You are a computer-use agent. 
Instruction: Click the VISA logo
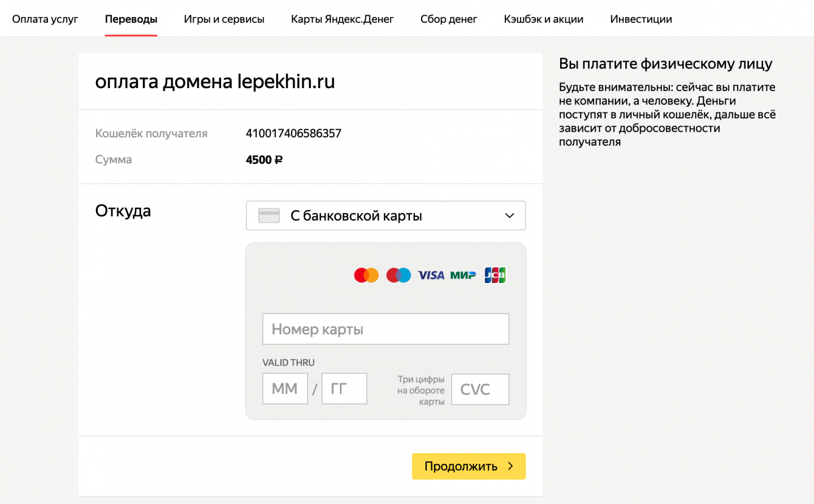click(431, 275)
